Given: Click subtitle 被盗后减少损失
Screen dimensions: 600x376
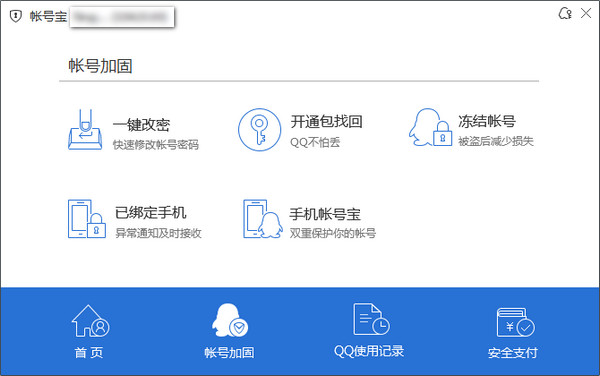Looking at the screenshot, I should click(496, 141).
